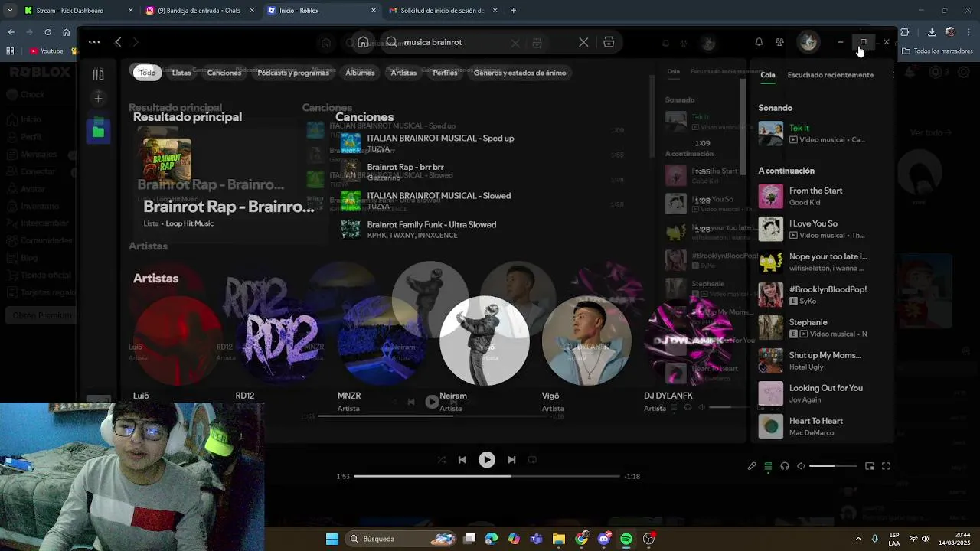Open Windows Start menu
Viewport: 980px width, 551px height.
point(332,539)
